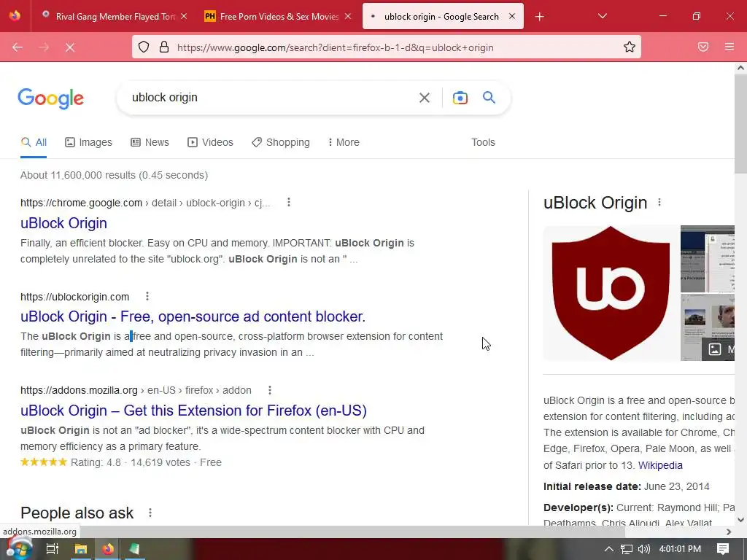Screen dimensions: 747x560
Task: Open options menu for chrome.google.com result
Action: pyautogui.click(x=289, y=203)
